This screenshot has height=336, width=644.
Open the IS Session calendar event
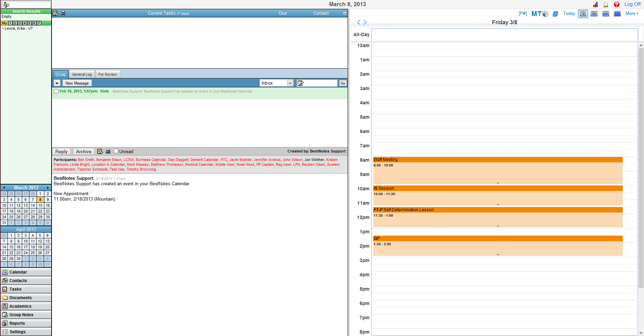[x=498, y=196]
